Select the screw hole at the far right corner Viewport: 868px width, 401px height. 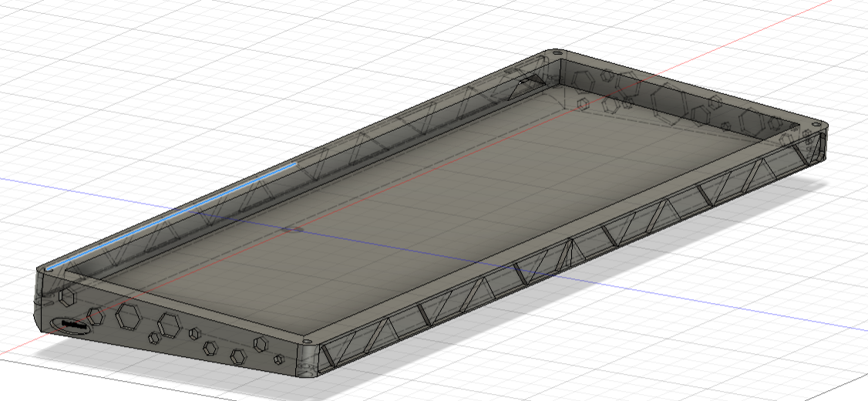pyautogui.click(x=816, y=126)
